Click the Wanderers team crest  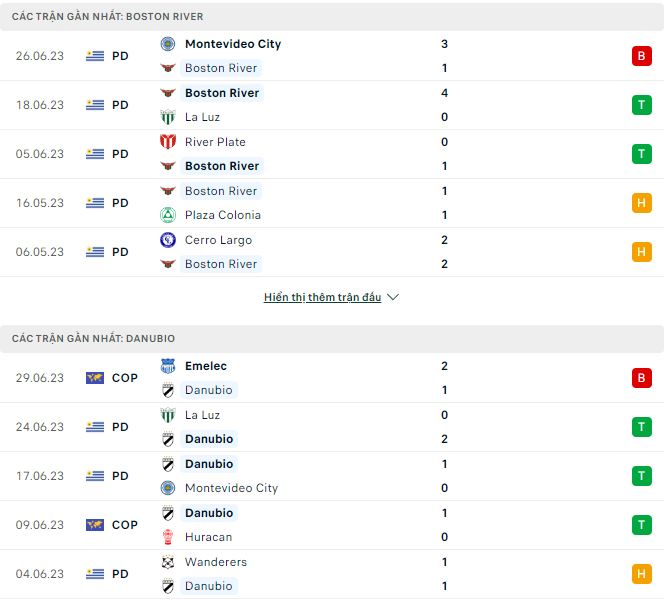coord(168,562)
